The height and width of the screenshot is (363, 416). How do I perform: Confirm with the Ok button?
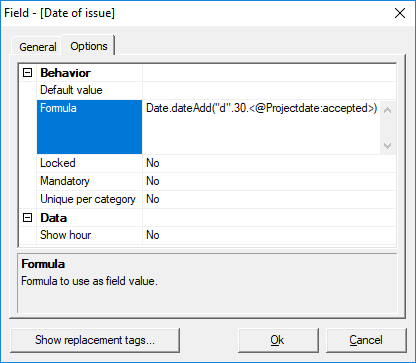pos(278,340)
